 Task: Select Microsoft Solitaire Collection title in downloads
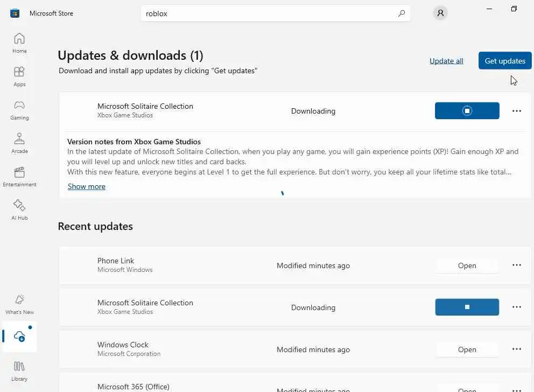click(x=145, y=106)
